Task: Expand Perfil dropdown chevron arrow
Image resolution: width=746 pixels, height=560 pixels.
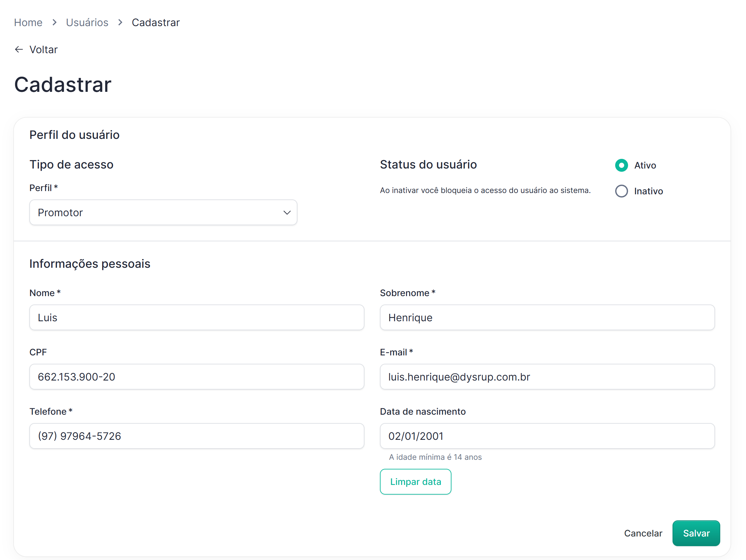Action: point(287,212)
